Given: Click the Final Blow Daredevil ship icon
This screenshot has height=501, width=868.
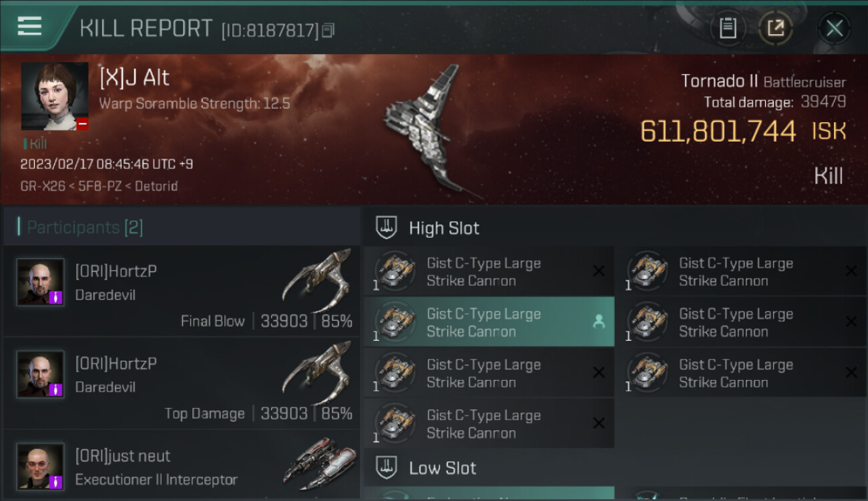Looking at the screenshot, I should (x=317, y=281).
